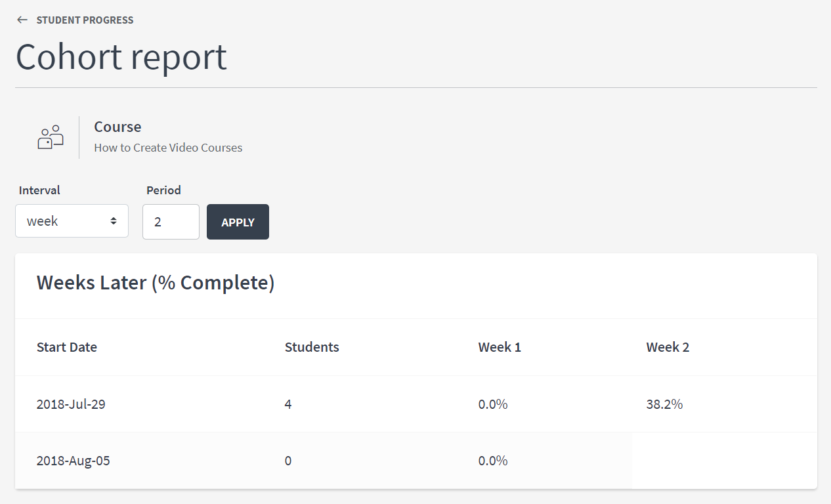Click the back arrow icon

point(22,20)
